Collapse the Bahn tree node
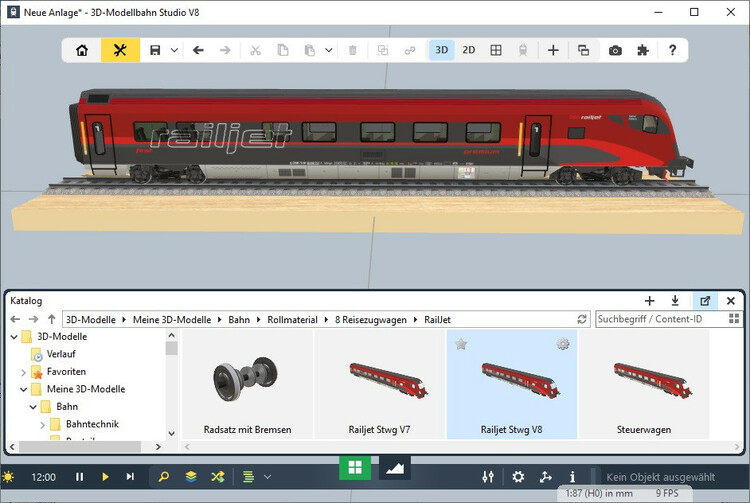The width and height of the screenshot is (750, 503). click(x=33, y=407)
